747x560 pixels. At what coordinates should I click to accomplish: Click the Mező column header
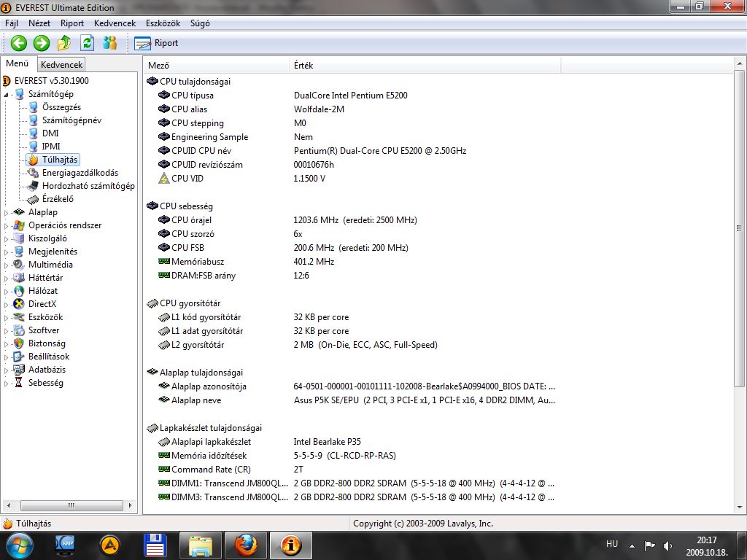pyautogui.click(x=217, y=65)
